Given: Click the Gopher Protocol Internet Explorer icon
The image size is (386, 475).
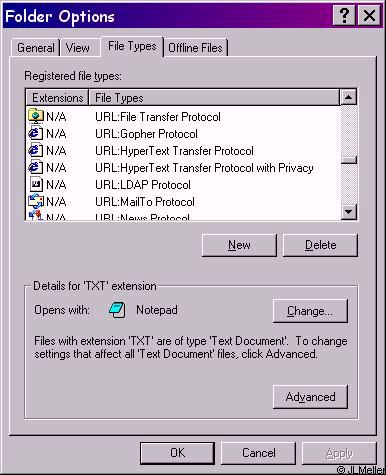Looking at the screenshot, I should tap(36, 133).
